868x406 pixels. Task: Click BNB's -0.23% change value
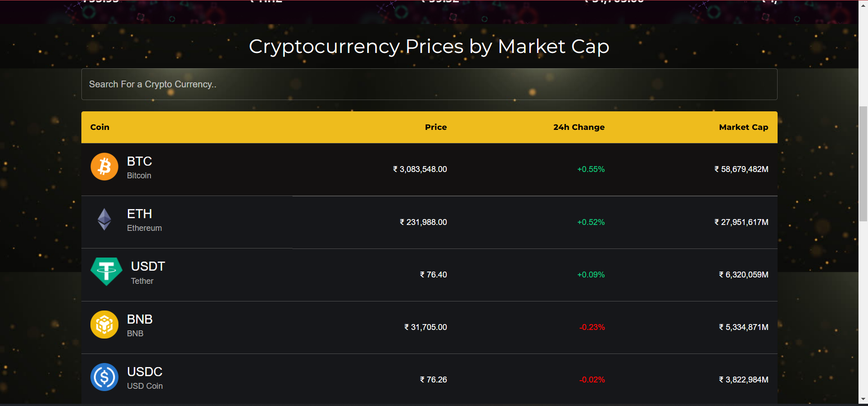point(592,327)
